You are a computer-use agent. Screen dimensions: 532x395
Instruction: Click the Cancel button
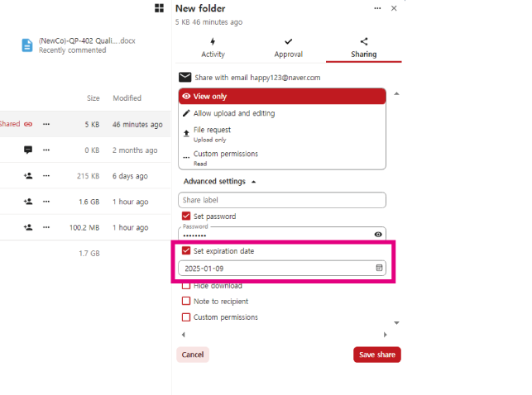click(192, 355)
